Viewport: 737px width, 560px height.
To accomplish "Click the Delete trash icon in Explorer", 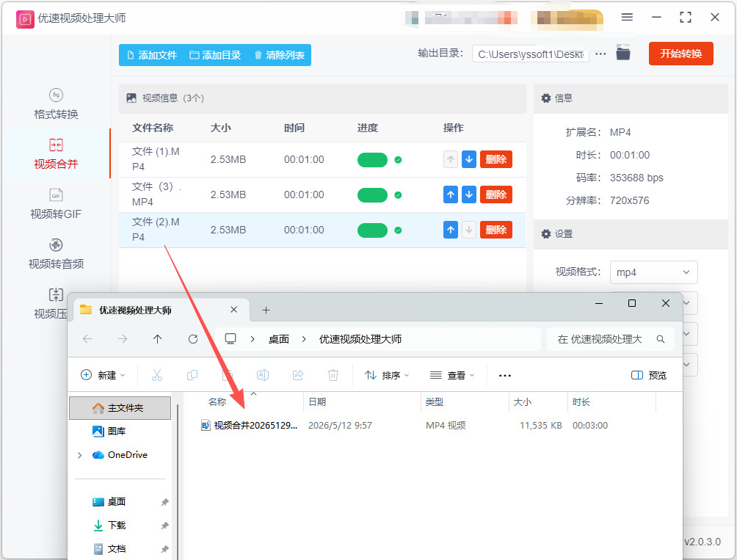I will tap(333, 375).
